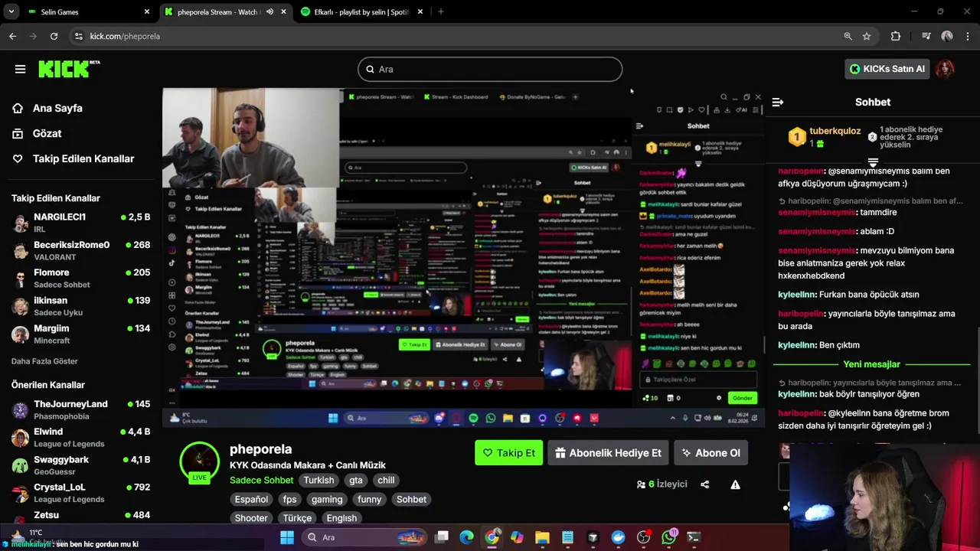Open the Chrome media control icon
This screenshot has height=551, width=980.
point(926,36)
